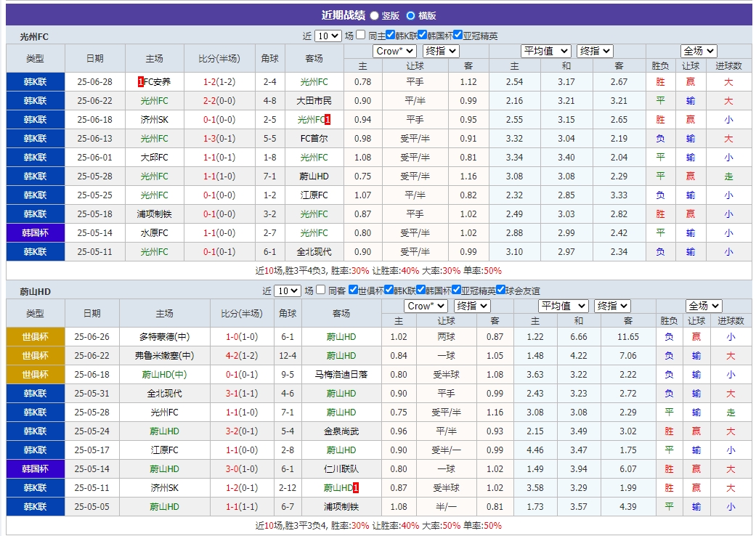
Task: Uncheck the 韩K联 filter for 光州FC
Action: (390, 33)
